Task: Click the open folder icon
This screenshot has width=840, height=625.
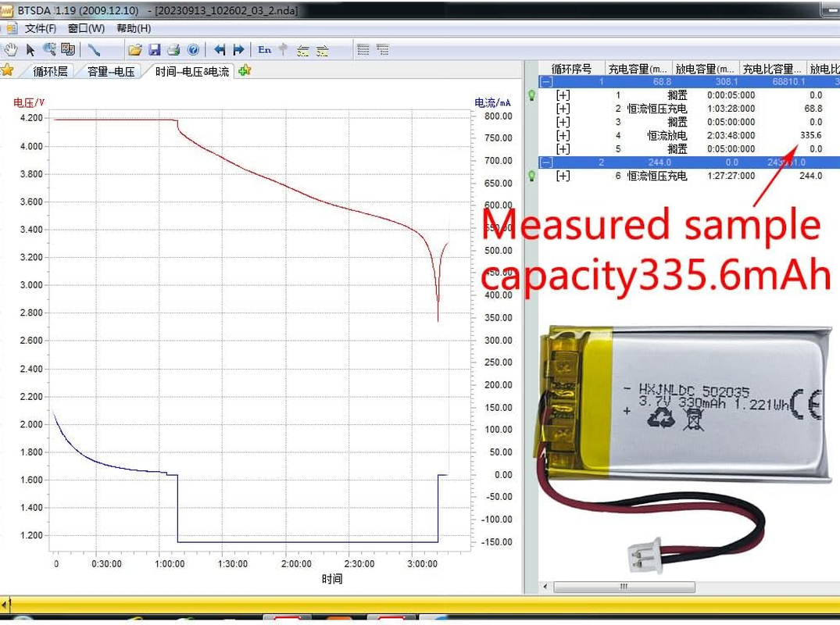Action: (135, 49)
